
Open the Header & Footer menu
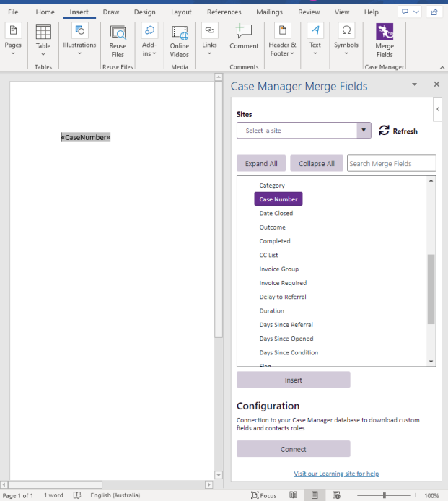[282, 39]
